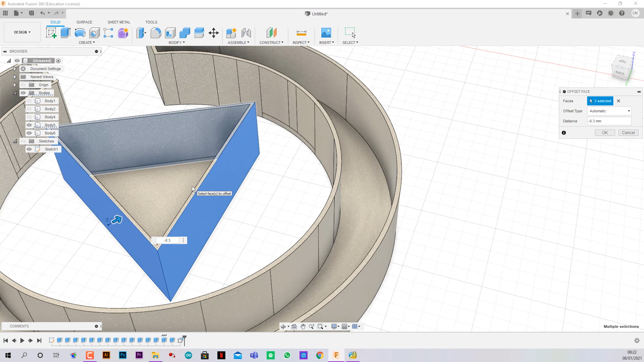This screenshot has height=362, width=644.
Task: Select the Press Pull tool icon
Action: click(x=141, y=33)
